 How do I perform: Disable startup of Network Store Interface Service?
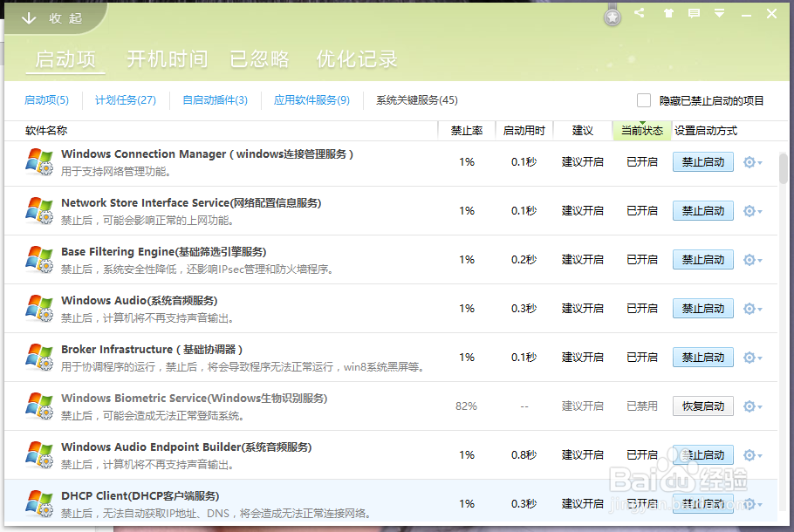click(703, 210)
